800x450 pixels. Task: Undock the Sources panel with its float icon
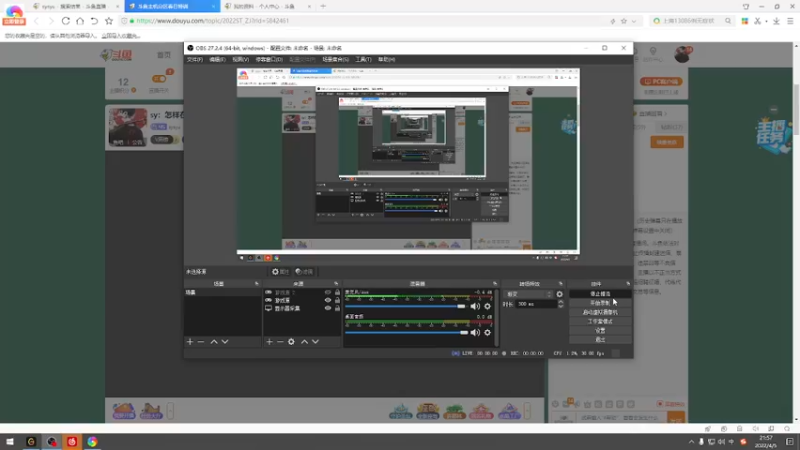(336, 284)
